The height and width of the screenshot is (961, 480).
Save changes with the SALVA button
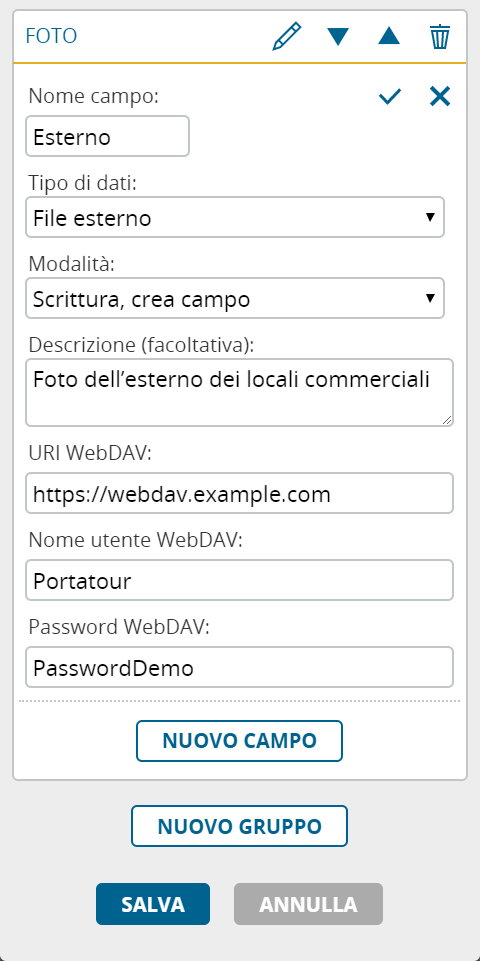pyautogui.click(x=153, y=904)
